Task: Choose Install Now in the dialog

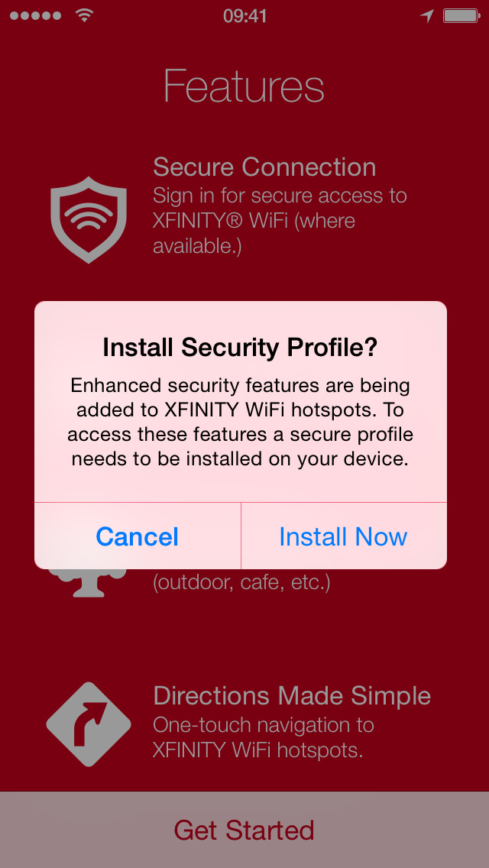Action: [x=343, y=536]
